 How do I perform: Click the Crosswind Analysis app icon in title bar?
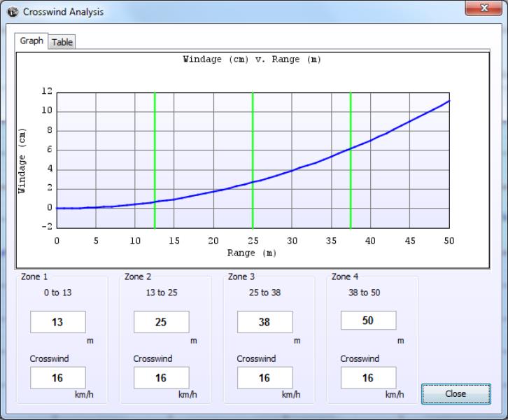13,12
